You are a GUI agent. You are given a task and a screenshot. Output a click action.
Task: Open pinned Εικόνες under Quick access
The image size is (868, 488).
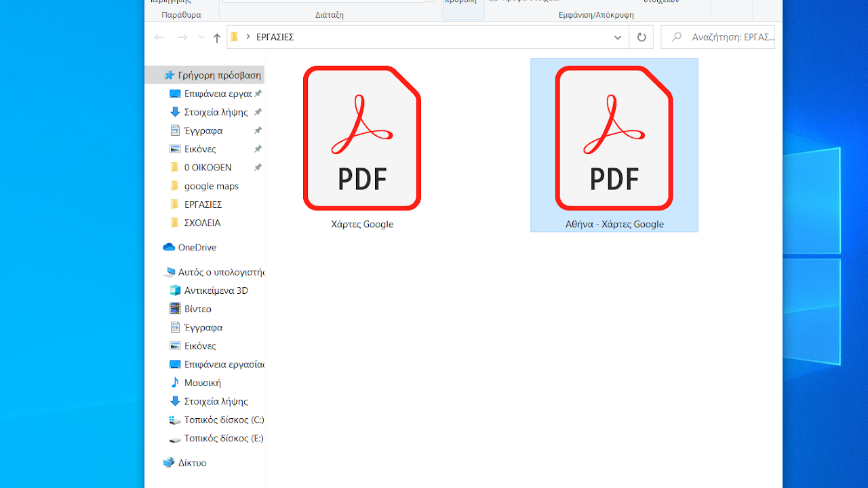pos(193,149)
